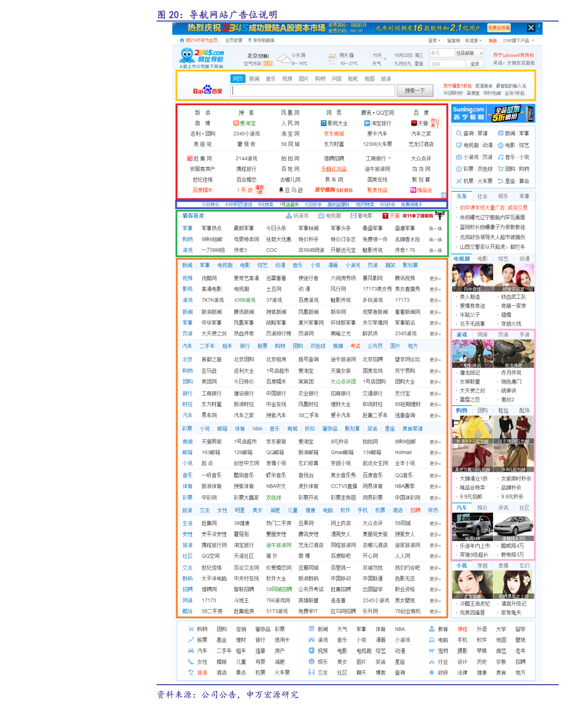
Task: Click the smiley icon beside 娱乐
Action: coord(312,662)
